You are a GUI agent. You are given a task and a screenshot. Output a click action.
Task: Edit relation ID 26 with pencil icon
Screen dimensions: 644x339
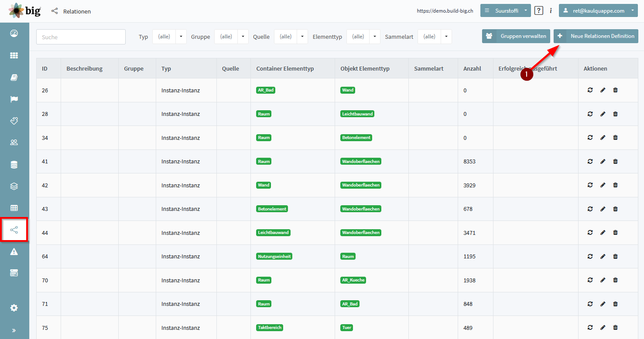coord(603,90)
